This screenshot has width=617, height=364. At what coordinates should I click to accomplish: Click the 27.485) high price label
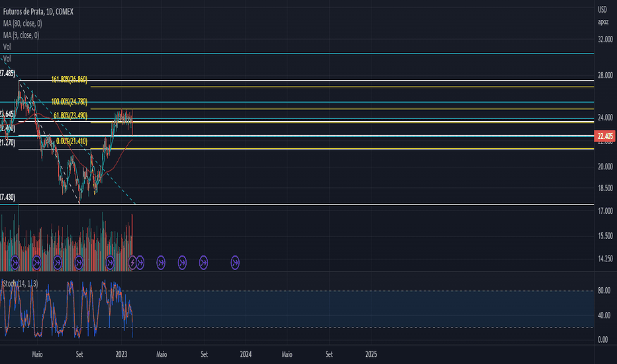(7, 73)
